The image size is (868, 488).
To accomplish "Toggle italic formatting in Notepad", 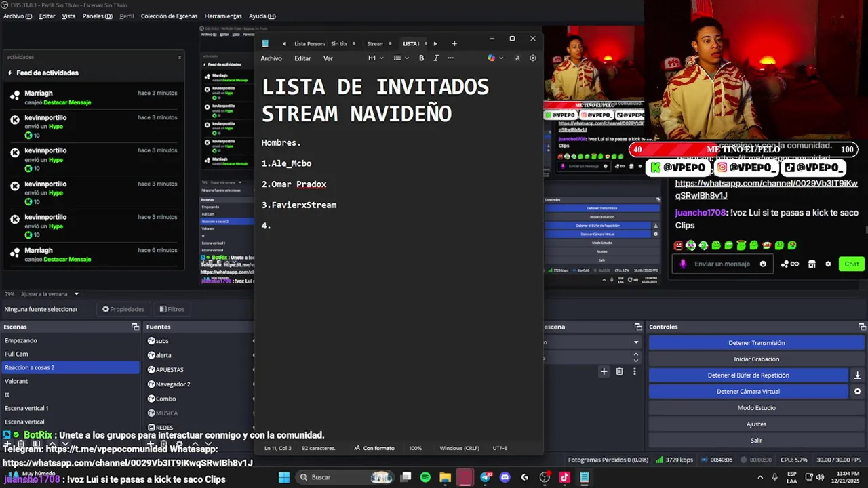I will [436, 58].
